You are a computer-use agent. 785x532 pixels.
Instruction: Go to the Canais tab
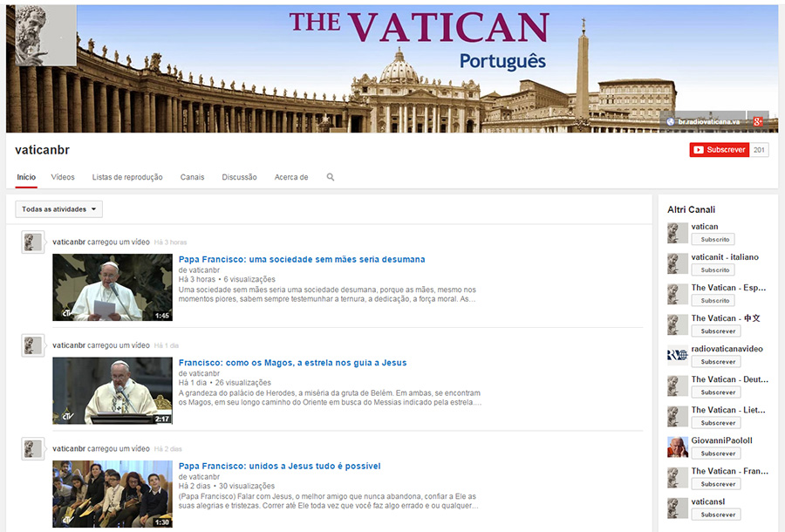(192, 177)
